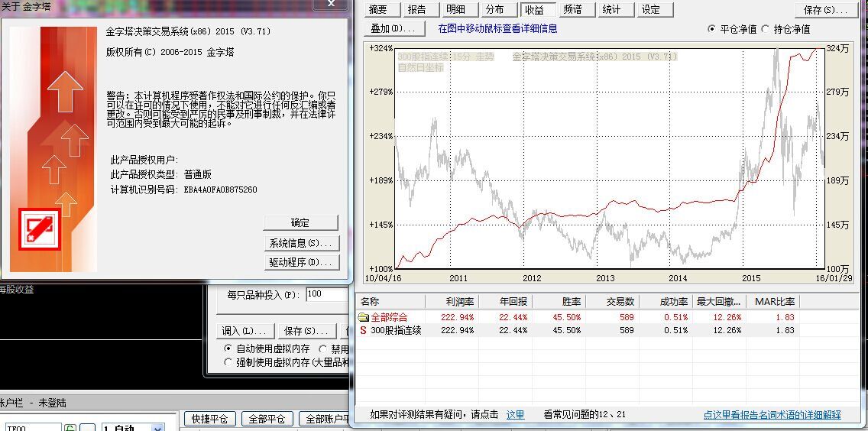868x431 pixels.
Task: Click the red S icon beside 300股指连续
Action: (x=363, y=330)
